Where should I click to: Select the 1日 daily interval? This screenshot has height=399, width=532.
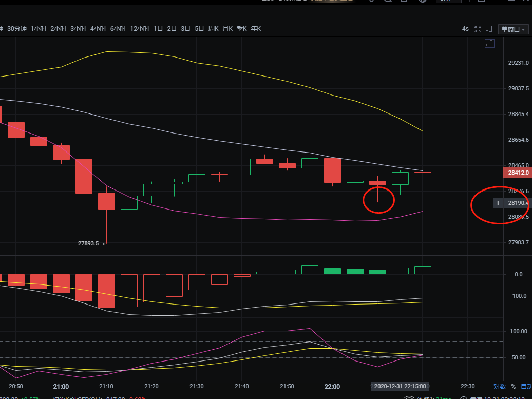158,29
